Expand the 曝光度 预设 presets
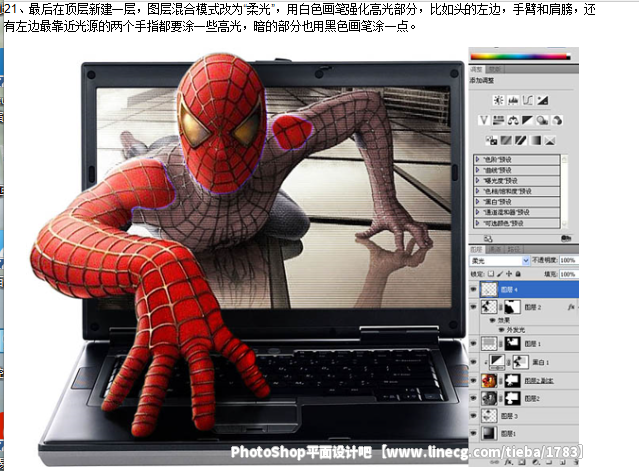This screenshot has height=471, width=639. (478, 180)
